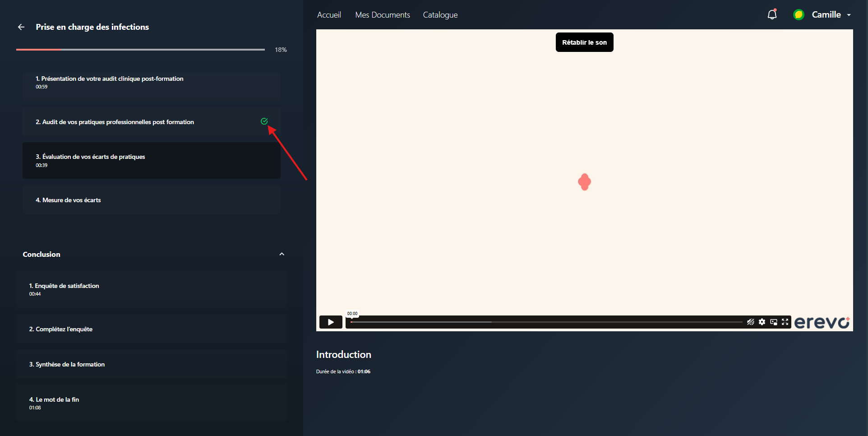Viewport: 868px width, 436px height.
Task: Click the pink loading blob in video
Action: tap(584, 182)
